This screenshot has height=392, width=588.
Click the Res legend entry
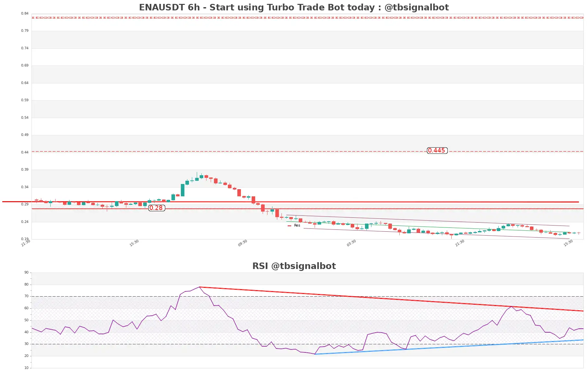pyautogui.click(x=294, y=226)
